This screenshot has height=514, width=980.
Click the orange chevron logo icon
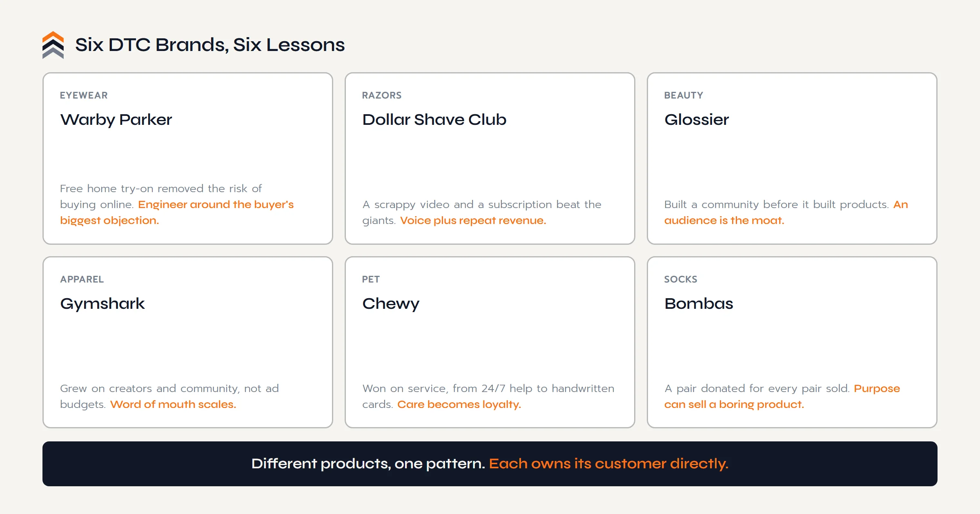click(x=53, y=45)
